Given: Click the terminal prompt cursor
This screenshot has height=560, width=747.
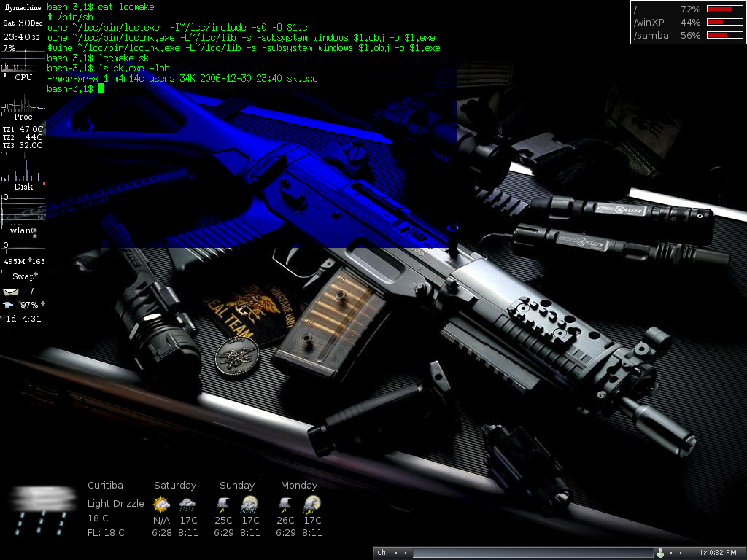Looking at the screenshot, I should [x=101, y=88].
